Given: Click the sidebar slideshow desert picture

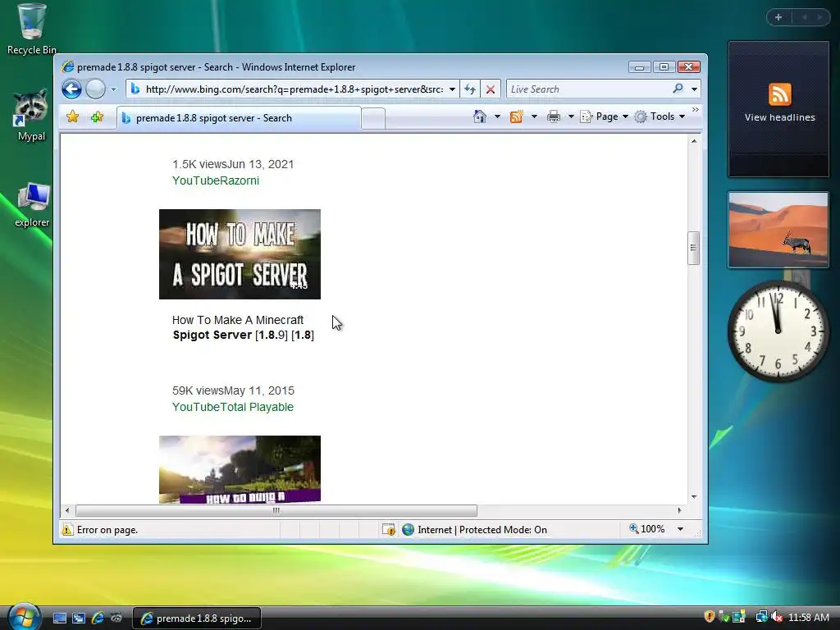Looking at the screenshot, I should pos(778,230).
